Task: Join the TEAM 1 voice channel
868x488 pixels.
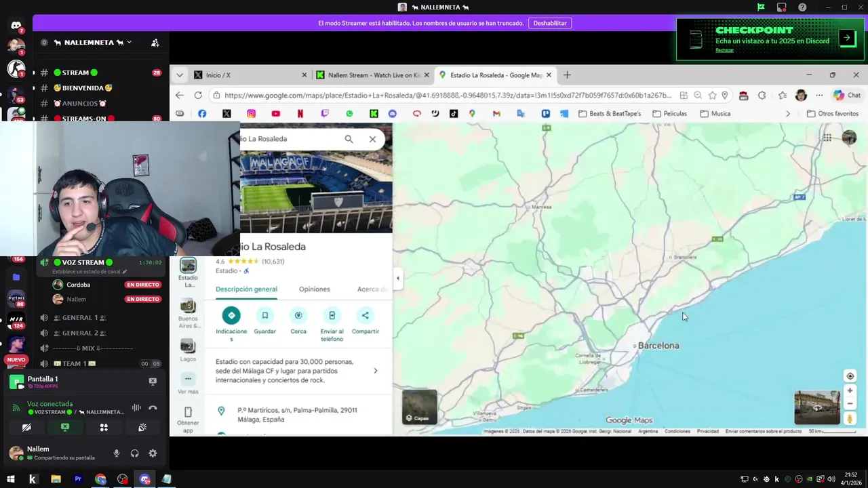Action: [100, 364]
